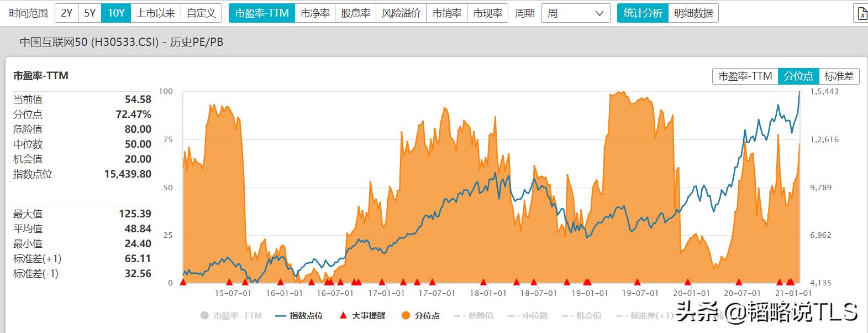Click the 指数点位 value 15,439.80
This screenshot has width=868, height=333.
coord(128,174)
